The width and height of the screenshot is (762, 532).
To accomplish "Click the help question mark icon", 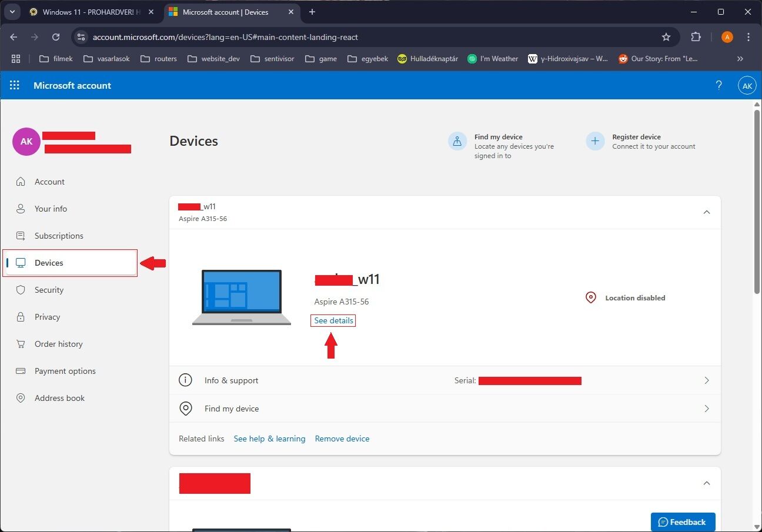I will pos(718,85).
